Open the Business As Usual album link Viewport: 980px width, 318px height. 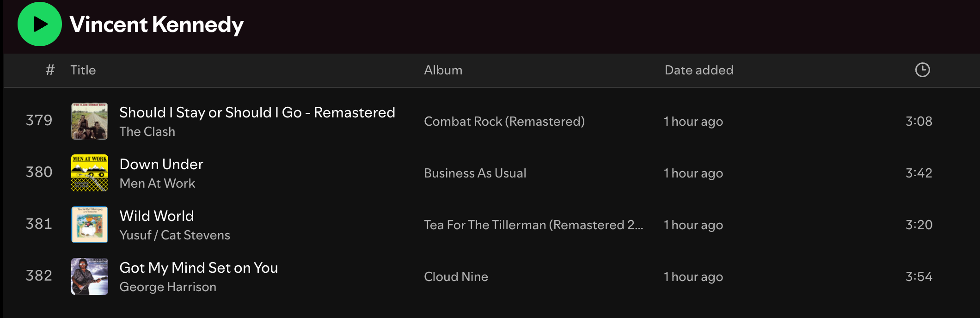tap(475, 173)
